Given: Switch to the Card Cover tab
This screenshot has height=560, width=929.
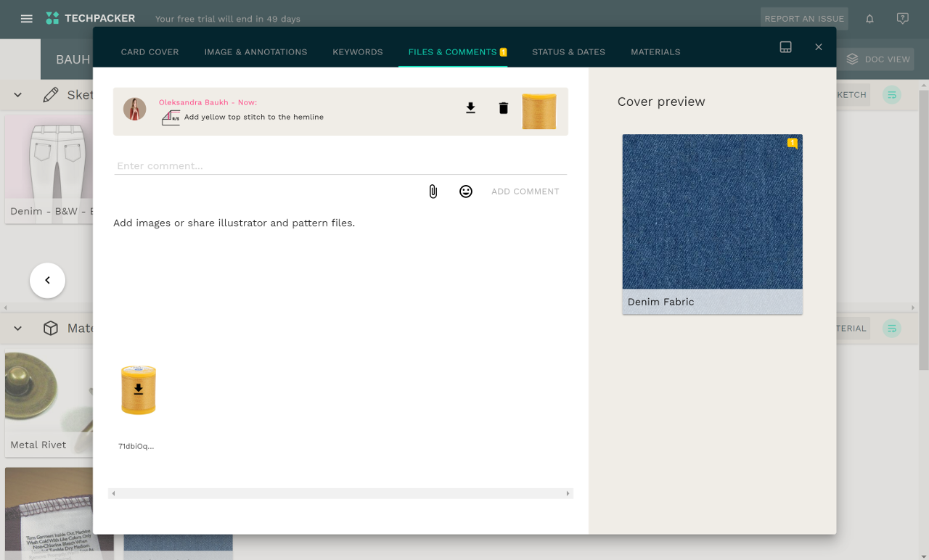Looking at the screenshot, I should pyautogui.click(x=150, y=52).
